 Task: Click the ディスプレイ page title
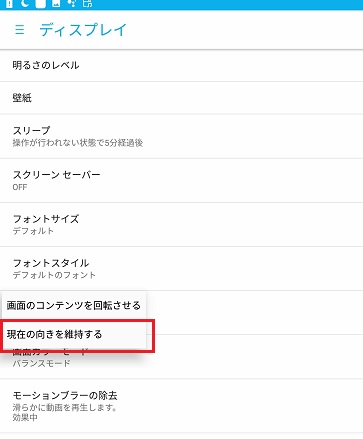(x=83, y=30)
